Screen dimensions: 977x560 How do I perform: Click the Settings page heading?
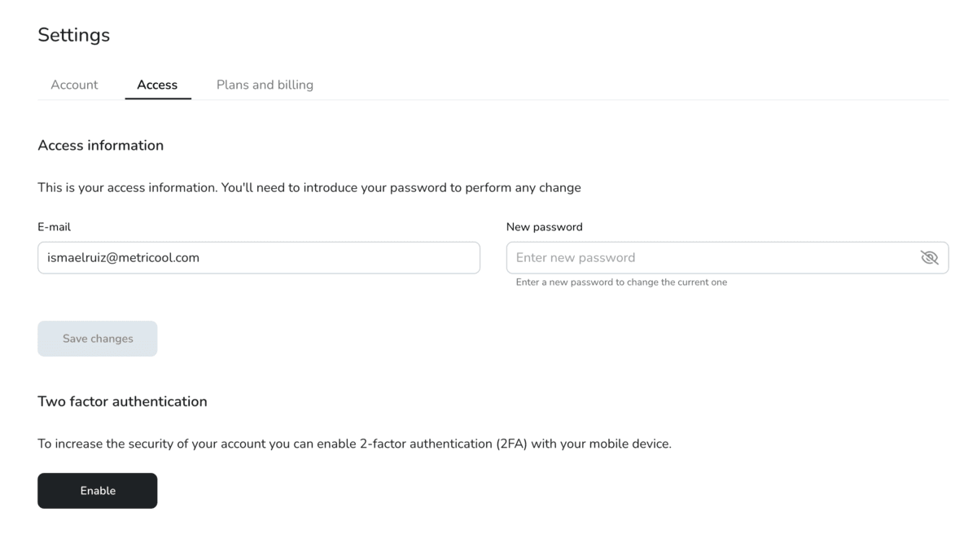(73, 35)
